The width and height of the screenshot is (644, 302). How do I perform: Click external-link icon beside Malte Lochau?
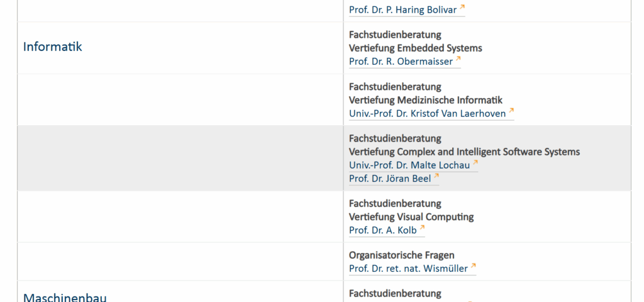click(x=475, y=162)
